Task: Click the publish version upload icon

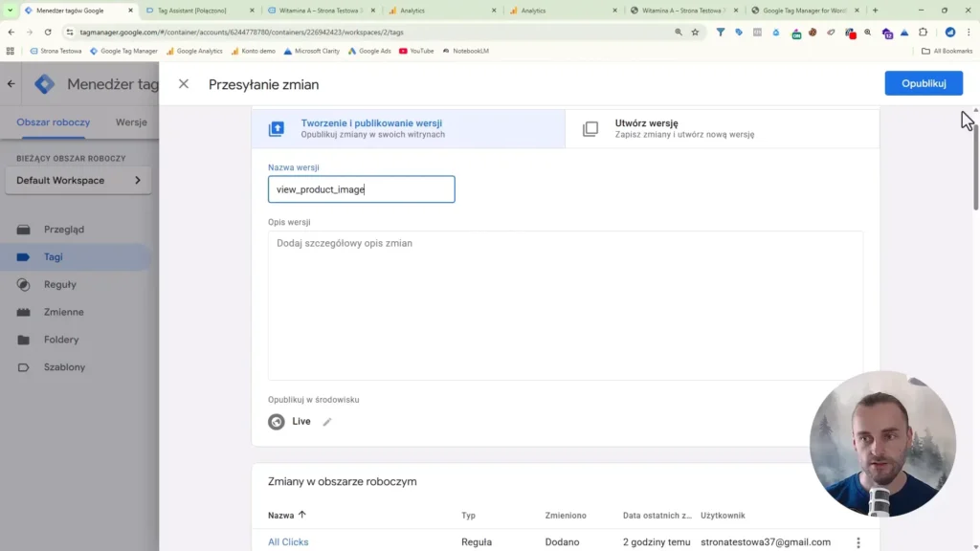Action: tap(277, 129)
